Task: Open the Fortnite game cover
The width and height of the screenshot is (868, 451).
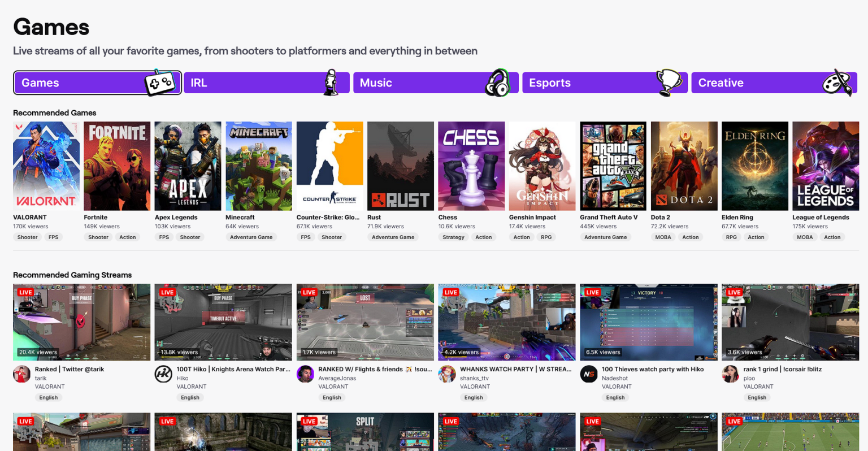Action: tap(117, 166)
